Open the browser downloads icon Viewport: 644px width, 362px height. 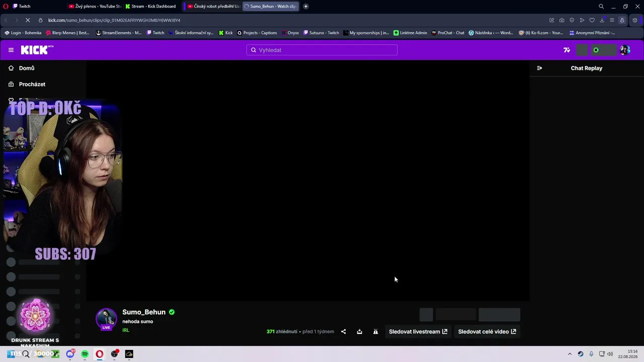[x=602, y=20]
